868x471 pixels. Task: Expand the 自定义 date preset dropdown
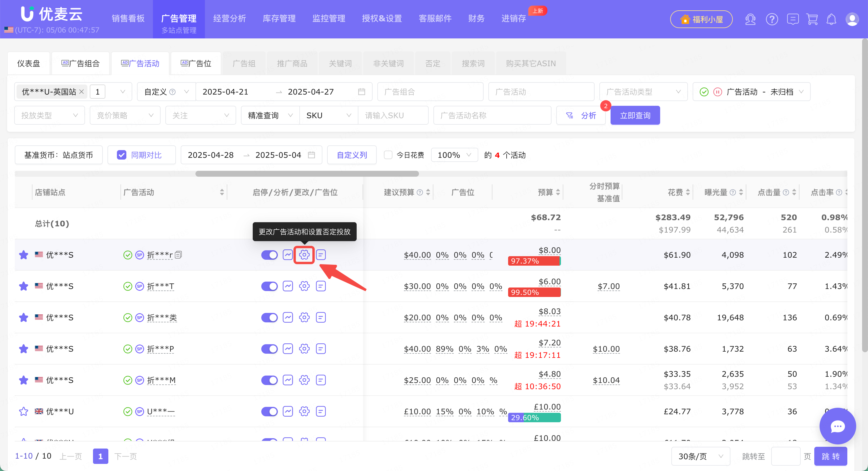[167, 92]
